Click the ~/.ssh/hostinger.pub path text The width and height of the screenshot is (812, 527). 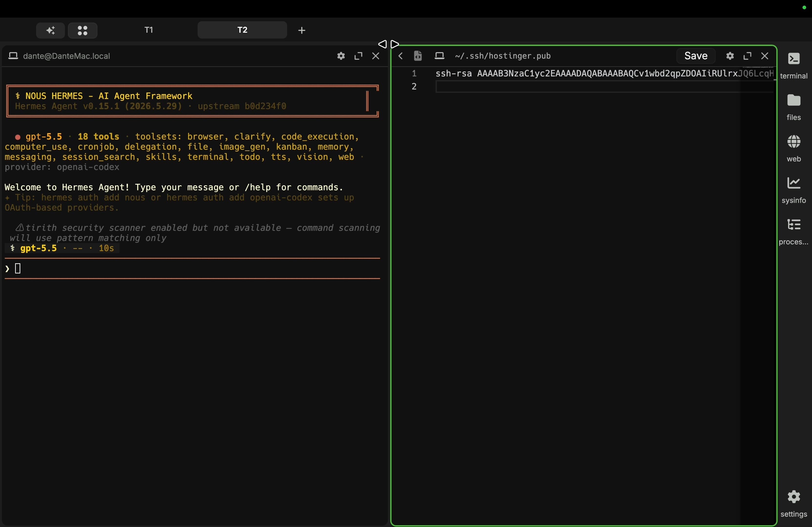click(x=503, y=56)
